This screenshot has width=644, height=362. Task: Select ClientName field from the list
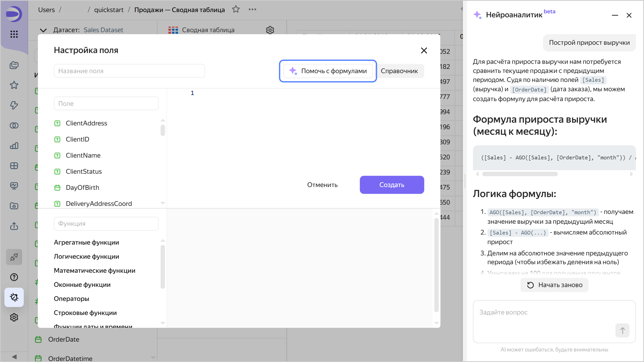coord(83,155)
